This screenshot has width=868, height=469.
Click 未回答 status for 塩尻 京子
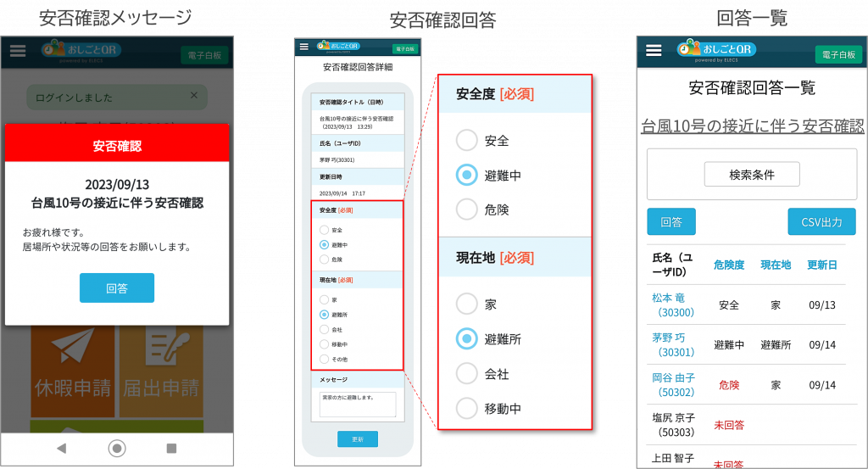click(x=728, y=425)
